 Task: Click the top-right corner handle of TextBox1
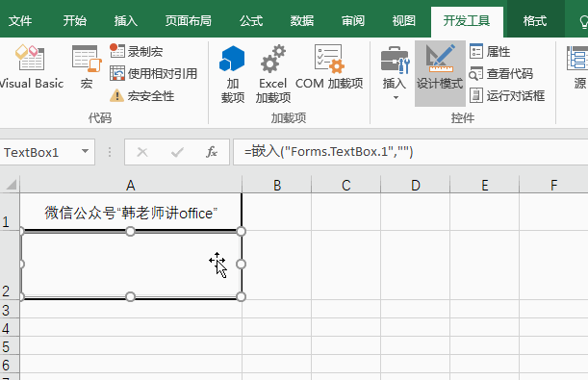(x=242, y=231)
